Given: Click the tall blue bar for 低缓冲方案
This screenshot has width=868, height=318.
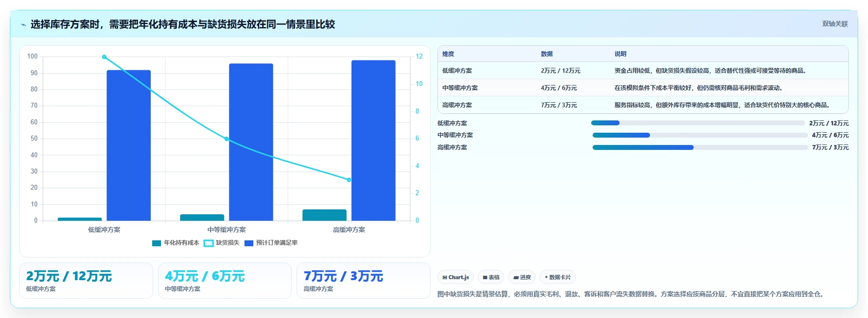Looking at the screenshot, I should pyautogui.click(x=129, y=145).
